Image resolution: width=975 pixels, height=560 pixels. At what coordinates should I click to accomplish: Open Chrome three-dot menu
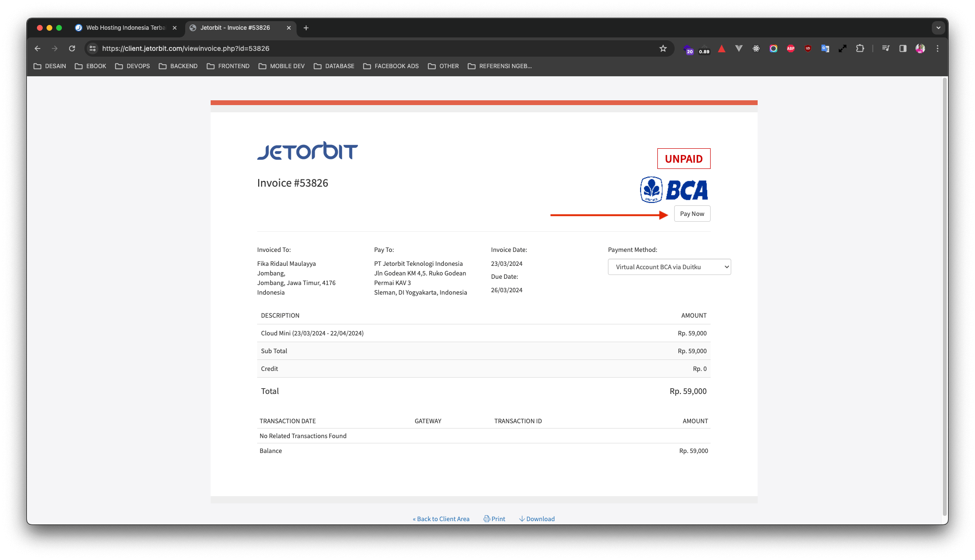point(938,48)
